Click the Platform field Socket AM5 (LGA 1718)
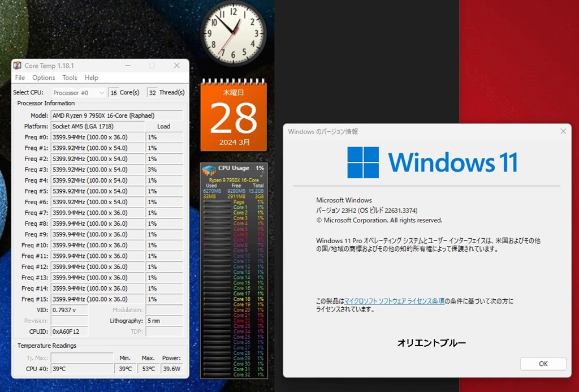Screen dimensions: 579x392 point(97,126)
